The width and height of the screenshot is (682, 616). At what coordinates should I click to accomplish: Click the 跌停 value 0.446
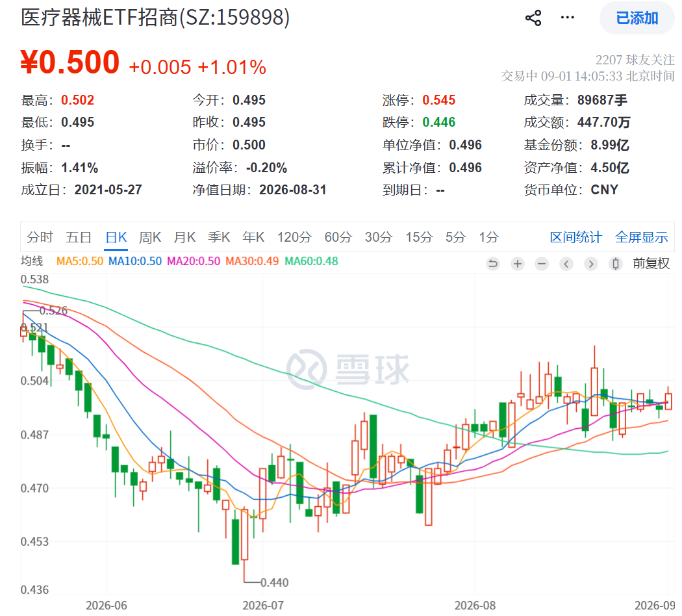pyautogui.click(x=439, y=122)
